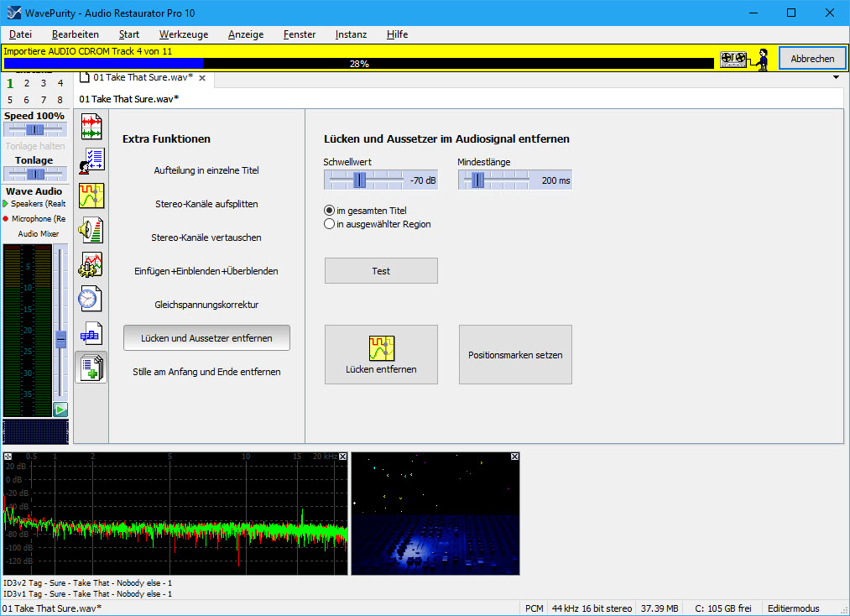Click the checklist with person sidebar icon

(91, 161)
